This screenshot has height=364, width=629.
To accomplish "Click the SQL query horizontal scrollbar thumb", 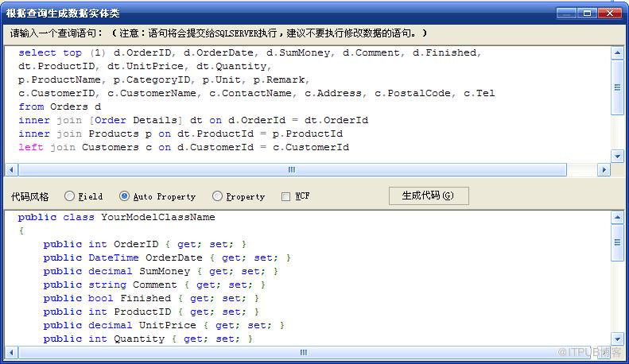I will 293,169.
